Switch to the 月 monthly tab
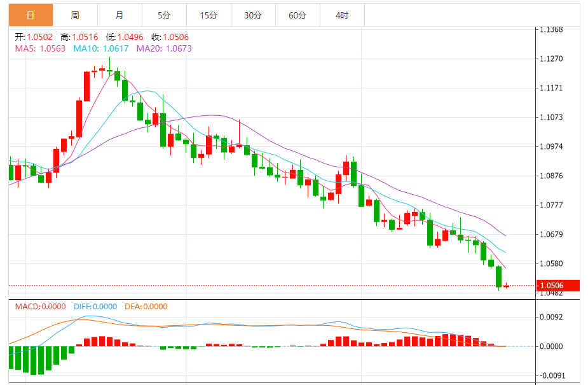The image size is (588, 385). 120,15
